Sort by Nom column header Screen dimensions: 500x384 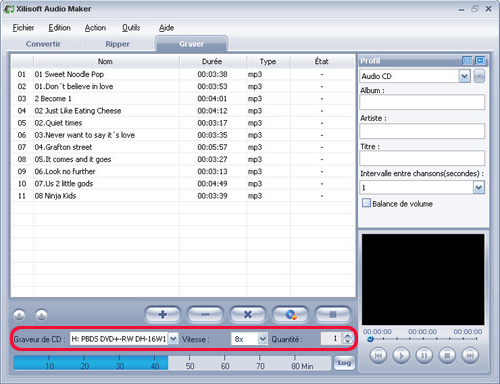(106, 61)
